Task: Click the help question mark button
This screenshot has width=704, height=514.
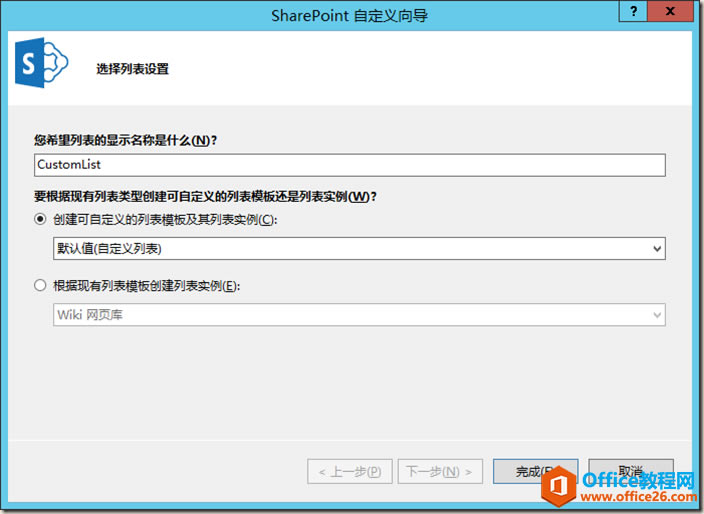Action: pos(633,11)
